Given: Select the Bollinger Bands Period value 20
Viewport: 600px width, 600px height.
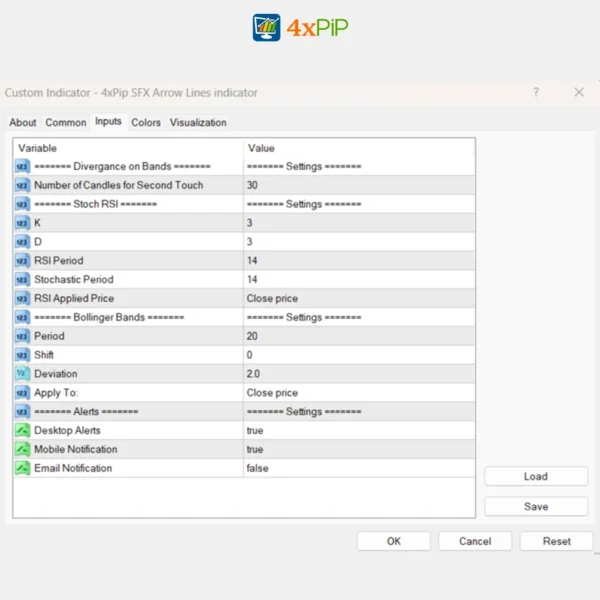Looking at the screenshot, I should [x=253, y=336].
